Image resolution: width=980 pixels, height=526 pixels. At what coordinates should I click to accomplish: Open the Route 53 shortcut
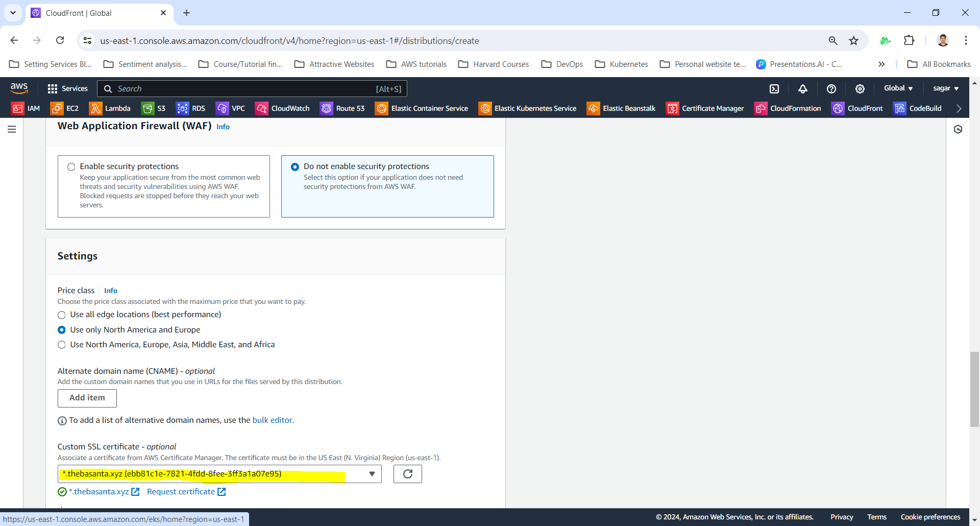pos(342,108)
